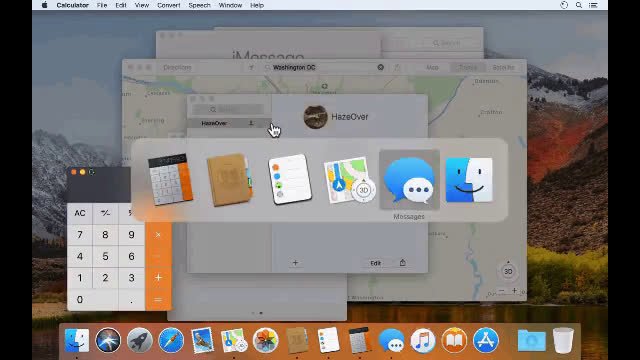Click share button in Maps toolbar

397,67
